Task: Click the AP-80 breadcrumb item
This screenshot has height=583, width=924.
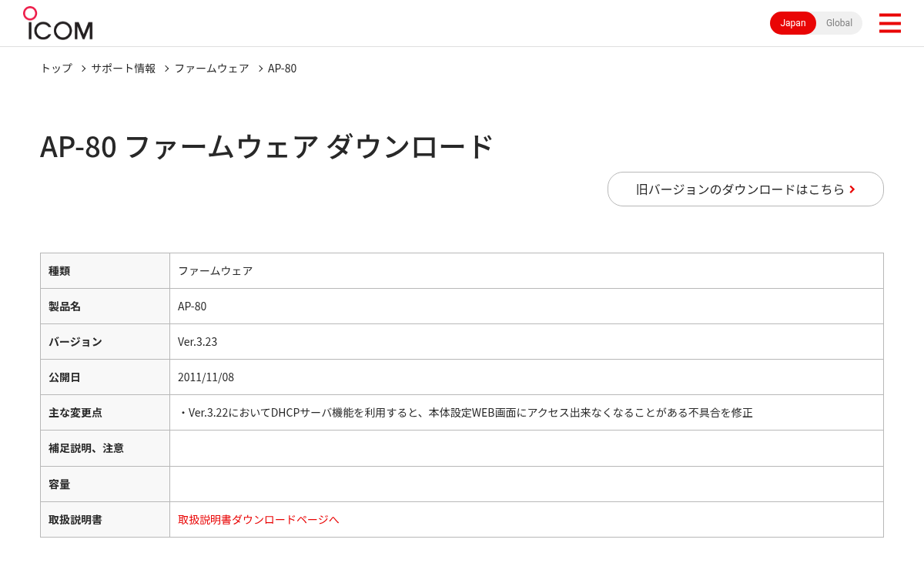Action: click(x=282, y=68)
